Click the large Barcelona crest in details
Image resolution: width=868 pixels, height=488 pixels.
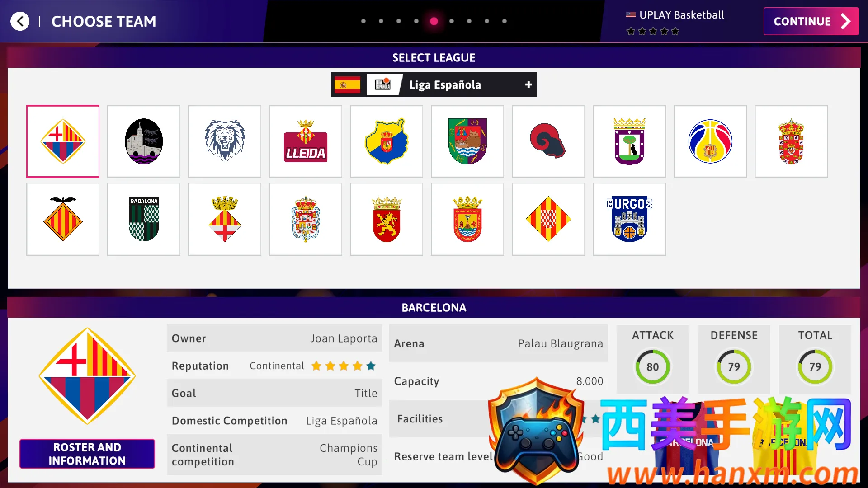[x=87, y=375]
